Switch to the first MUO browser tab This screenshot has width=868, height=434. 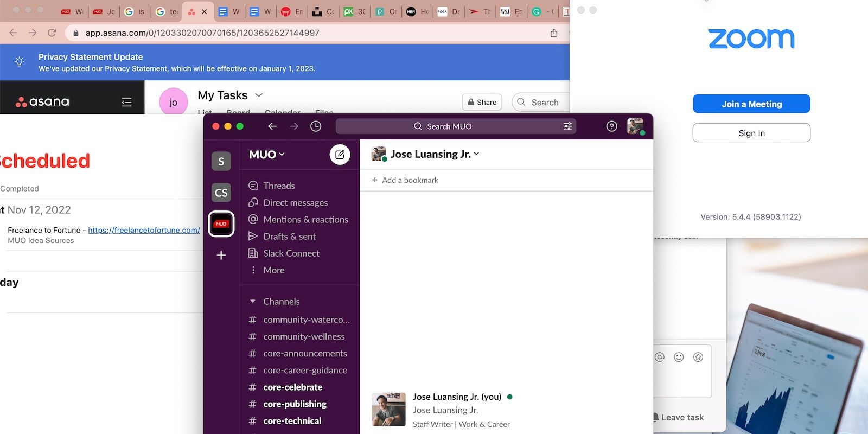(72, 11)
